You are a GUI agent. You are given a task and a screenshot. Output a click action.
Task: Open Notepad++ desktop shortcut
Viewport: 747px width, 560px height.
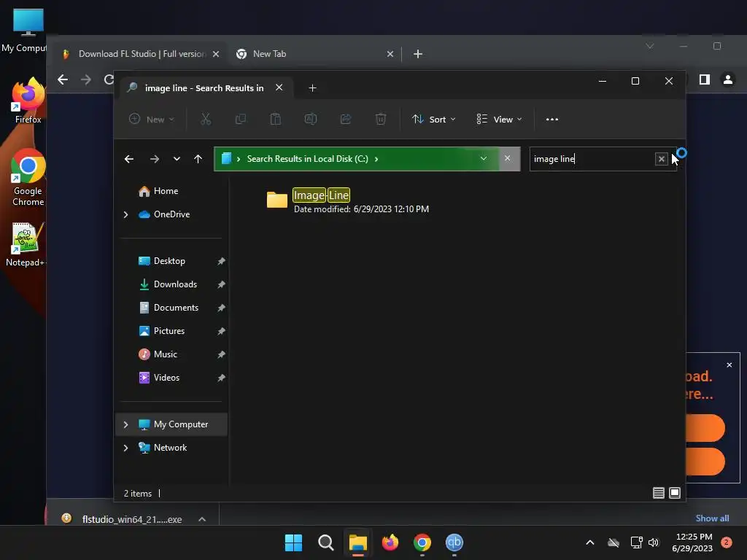pyautogui.click(x=27, y=245)
